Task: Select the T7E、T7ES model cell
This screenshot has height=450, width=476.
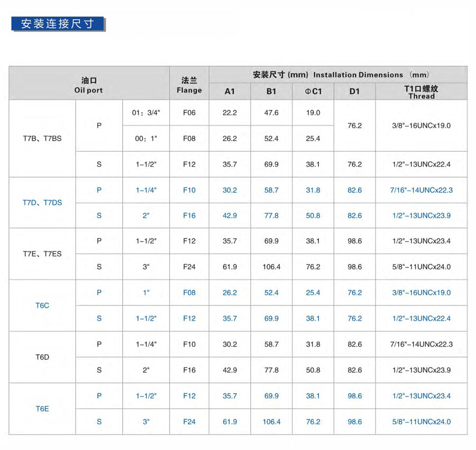Action: [42, 254]
